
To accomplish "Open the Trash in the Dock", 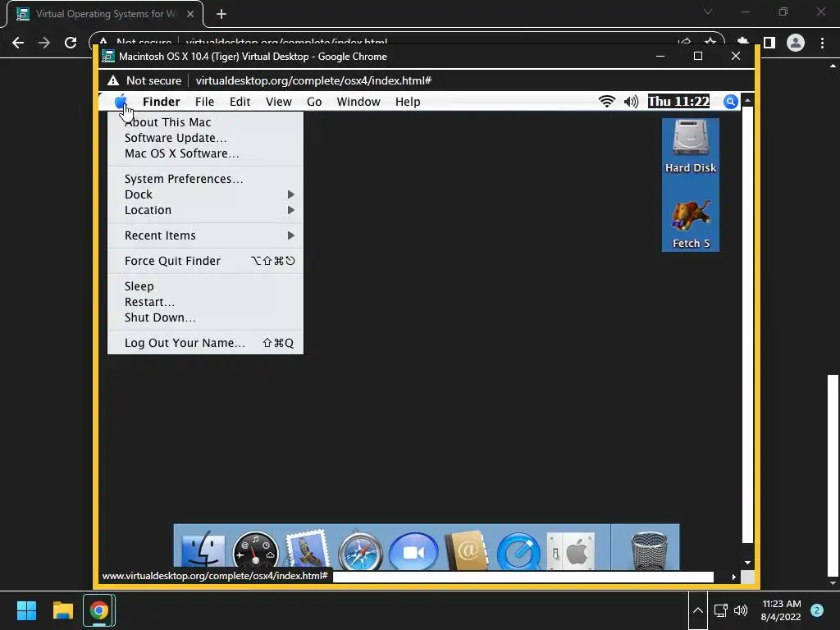I will 649,550.
